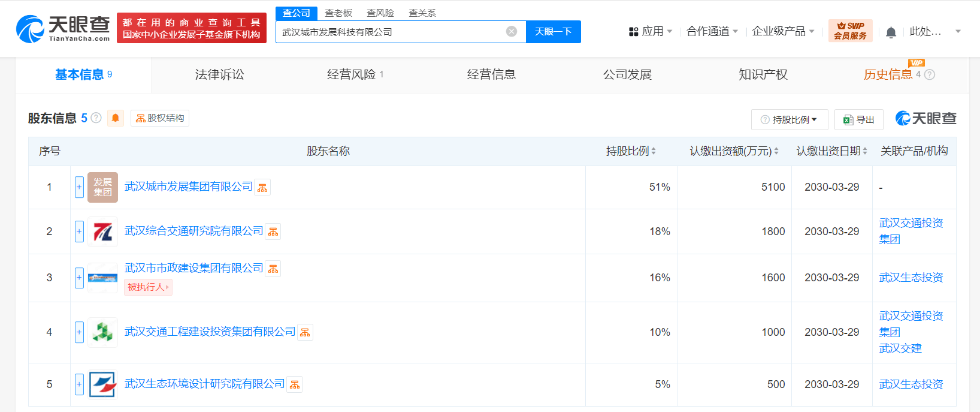Expand row 1 with its plus toggle
This screenshot has height=412, width=980.
pos(79,187)
